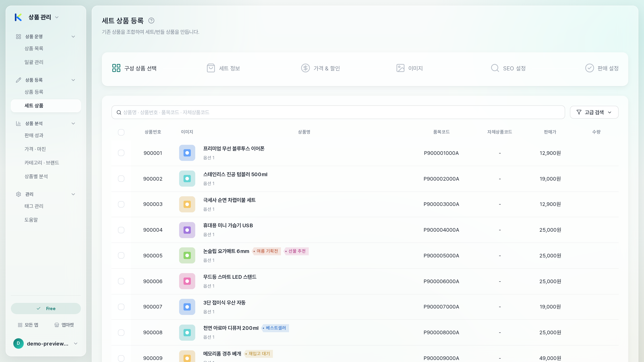Screen dimensions: 644x362
Task: Select checkbox for 논슬립 요가매트 6mm row
Action: 121,255
